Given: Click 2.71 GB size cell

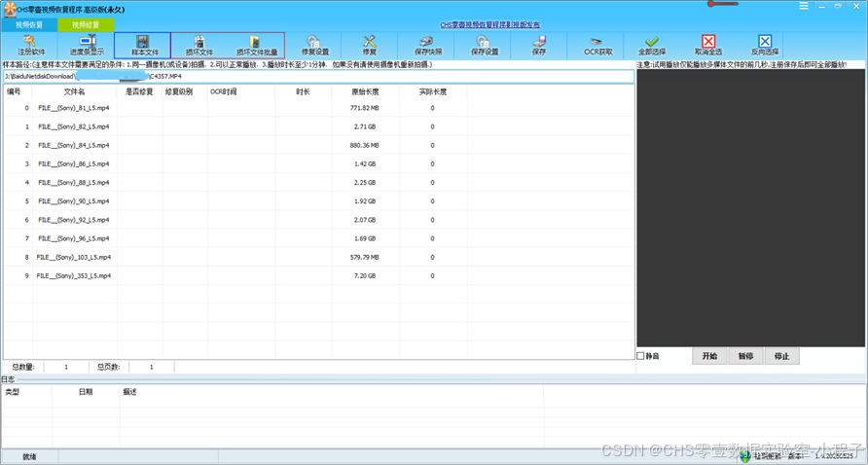Looking at the screenshot, I should [365, 126].
